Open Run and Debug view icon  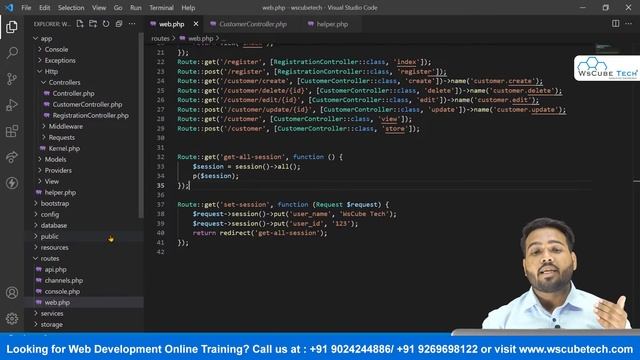click(12, 105)
